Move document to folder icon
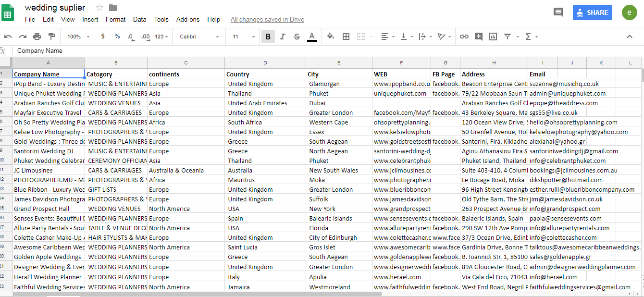This screenshot has width=644, height=297. [113, 7]
